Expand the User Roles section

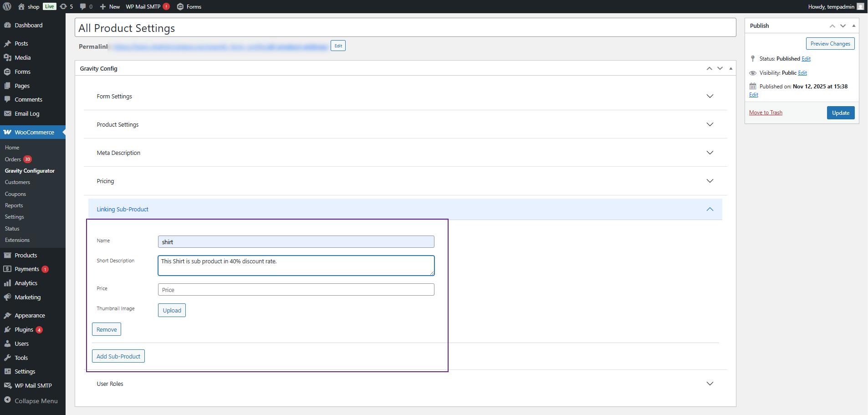click(x=710, y=384)
